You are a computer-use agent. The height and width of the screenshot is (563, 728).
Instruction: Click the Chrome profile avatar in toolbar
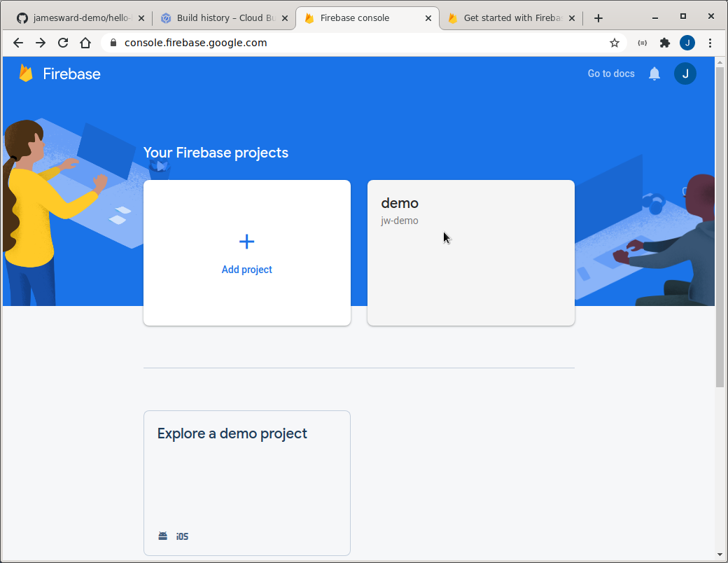pos(687,43)
